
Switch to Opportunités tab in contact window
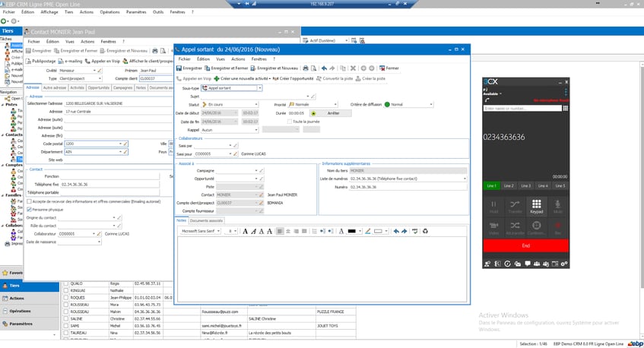click(x=99, y=88)
